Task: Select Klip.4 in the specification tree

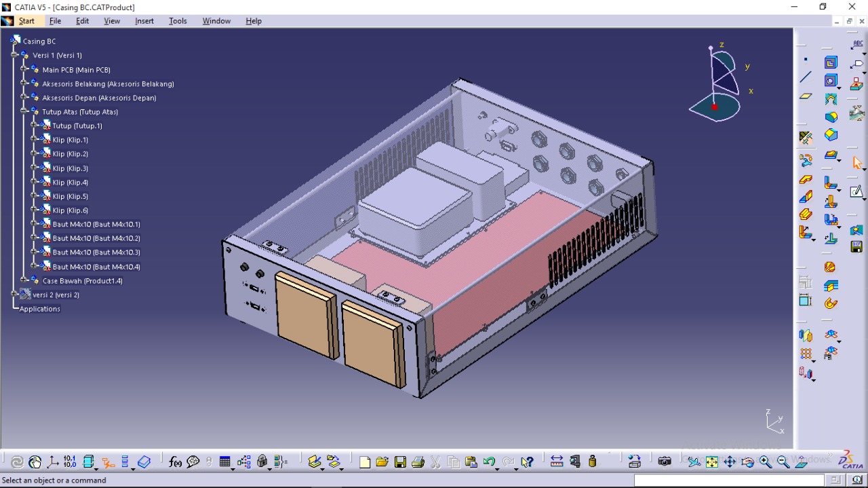Action: [70, 183]
